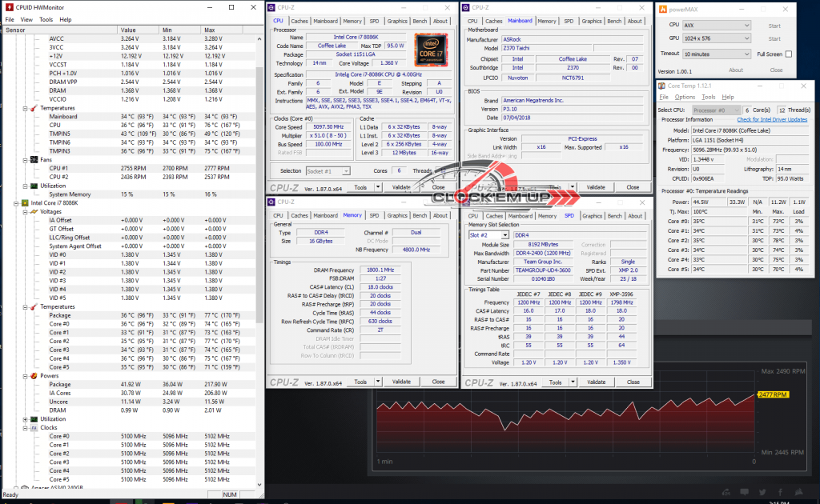The width and height of the screenshot is (820, 504).
Task: Click the Core Speed value 5097.50 MHz
Action: (328, 127)
